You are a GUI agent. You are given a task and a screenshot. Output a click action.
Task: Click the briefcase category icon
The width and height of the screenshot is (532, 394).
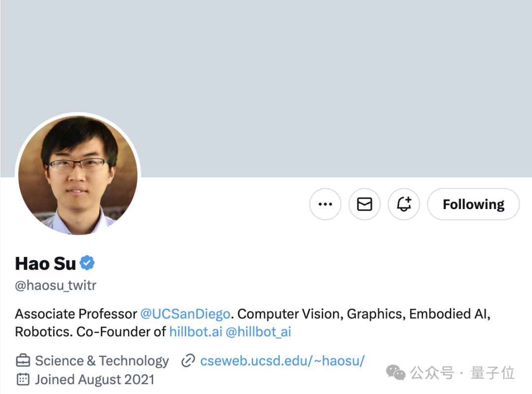point(23,360)
